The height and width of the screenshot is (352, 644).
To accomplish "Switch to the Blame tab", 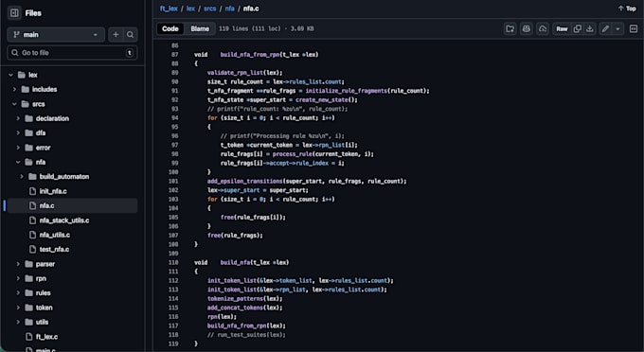I will tap(200, 28).
